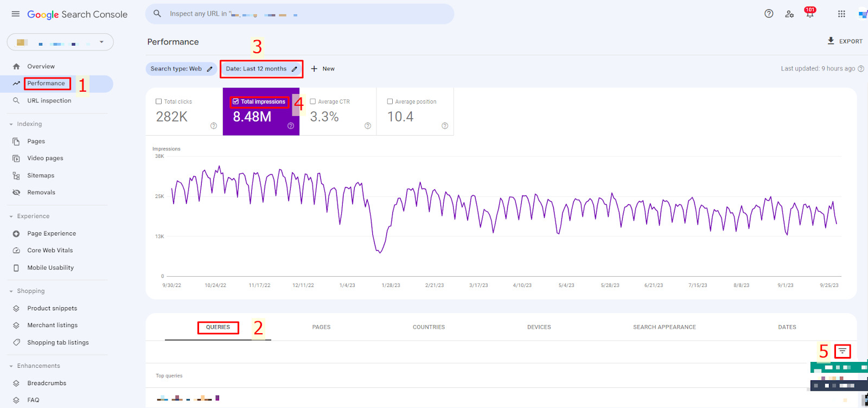Open the Google apps grid

(841, 14)
